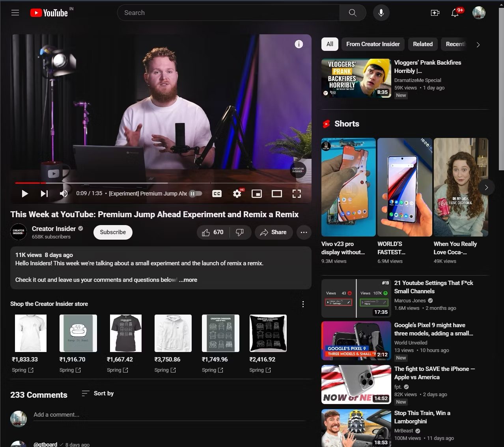Image resolution: width=504 pixels, height=447 pixels.
Task: Select From Creator Insider chip
Action: pyautogui.click(x=373, y=44)
